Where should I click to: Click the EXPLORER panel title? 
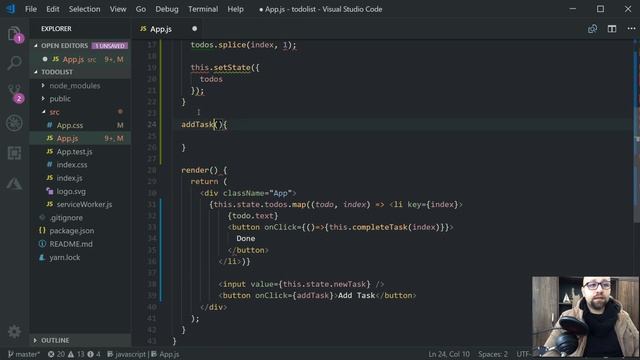click(x=56, y=29)
